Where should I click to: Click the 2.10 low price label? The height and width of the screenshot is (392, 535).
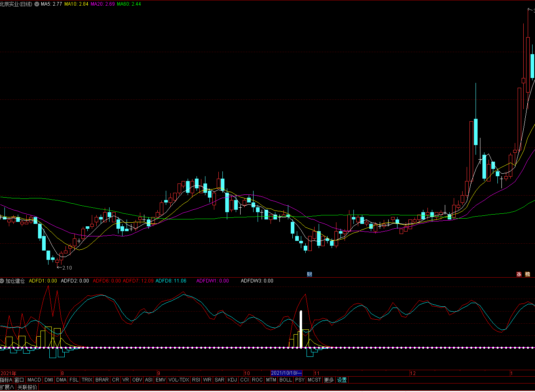point(67,268)
